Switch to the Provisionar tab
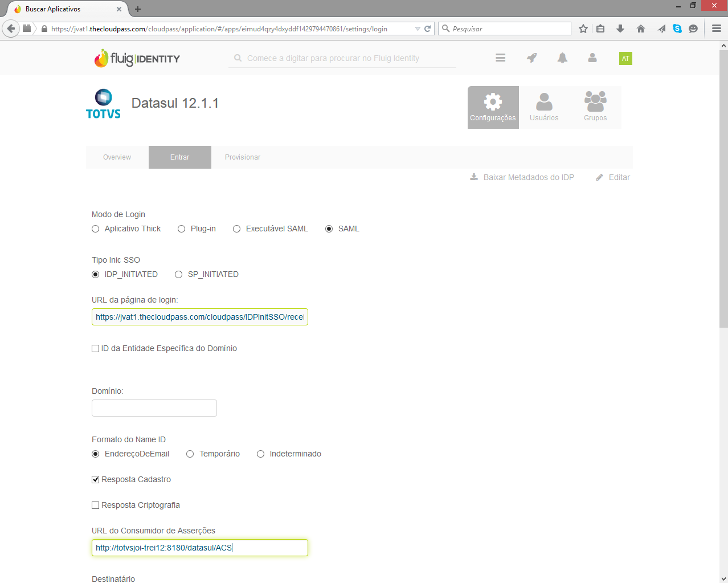728x583 pixels. click(243, 157)
